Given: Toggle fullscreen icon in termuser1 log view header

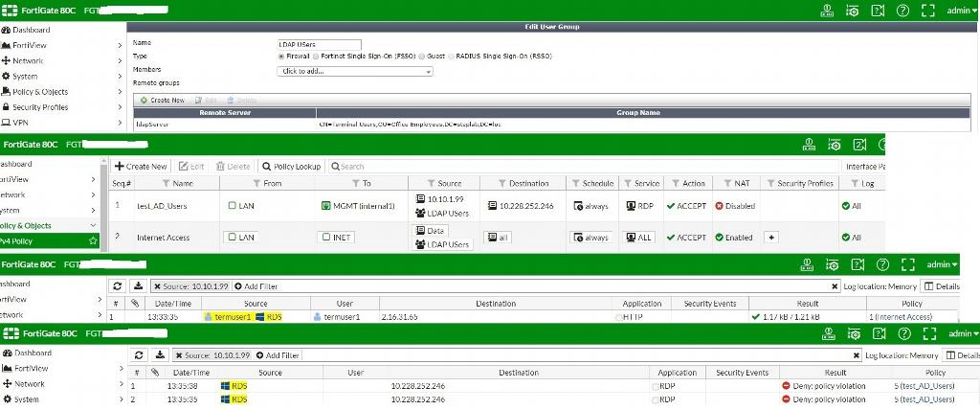Looking at the screenshot, I should [x=908, y=264].
